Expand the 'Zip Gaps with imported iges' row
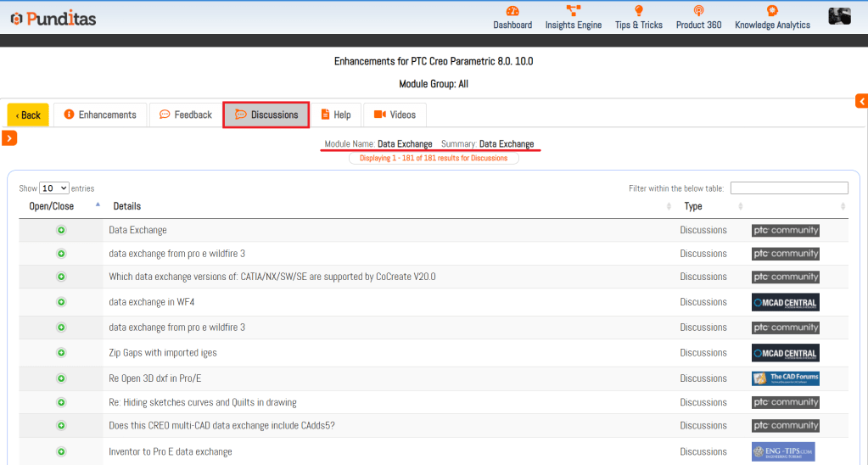Image resolution: width=868 pixels, height=465 pixels. (61, 353)
